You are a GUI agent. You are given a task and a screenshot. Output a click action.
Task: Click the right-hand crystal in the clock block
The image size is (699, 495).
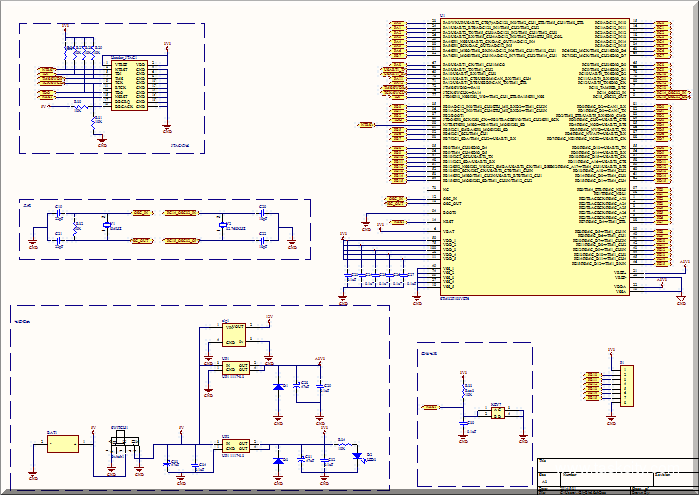click(223, 226)
